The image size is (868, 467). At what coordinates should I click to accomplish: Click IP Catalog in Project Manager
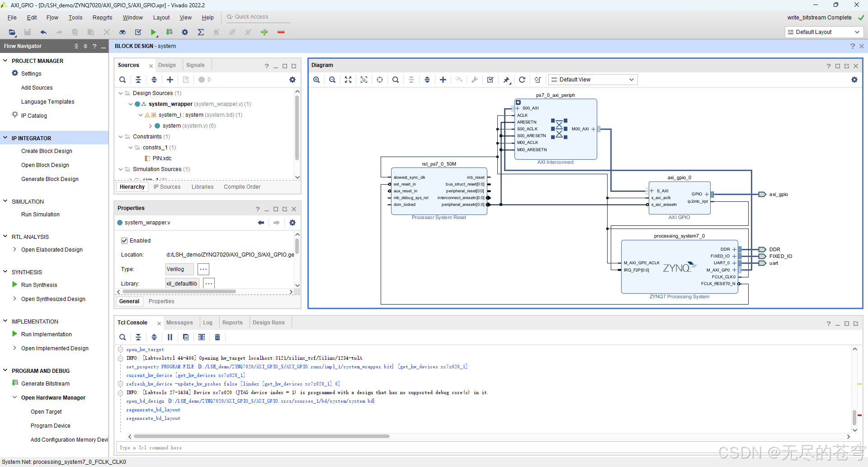pos(34,116)
